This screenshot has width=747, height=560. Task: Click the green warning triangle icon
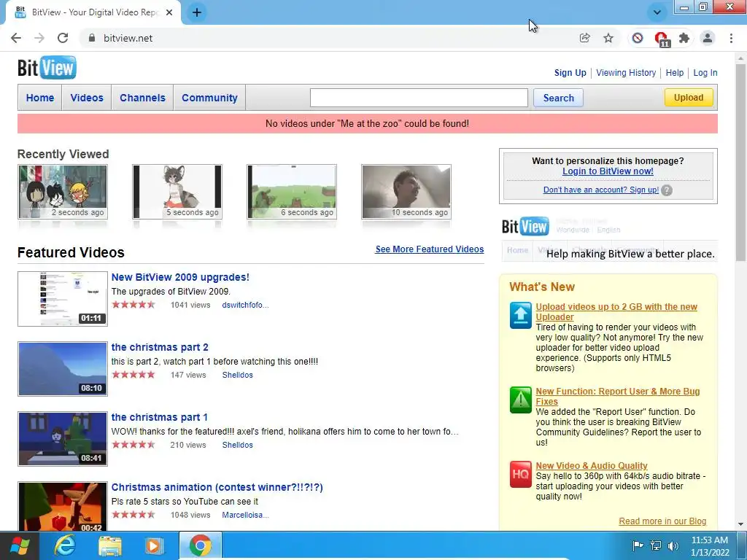(x=520, y=400)
